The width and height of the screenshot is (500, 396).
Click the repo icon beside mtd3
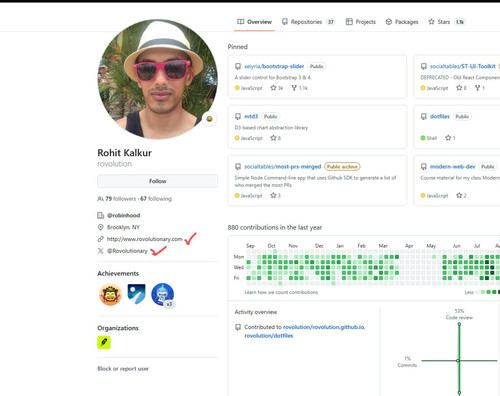coord(238,116)
